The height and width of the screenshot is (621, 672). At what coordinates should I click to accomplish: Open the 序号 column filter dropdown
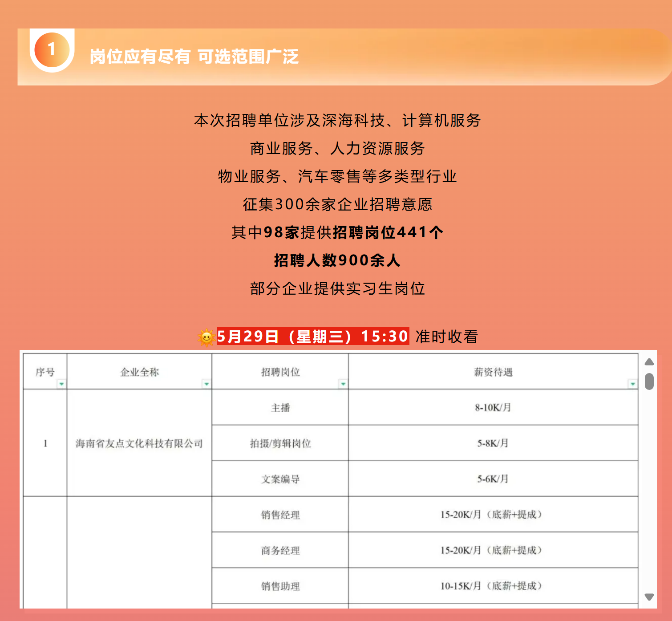61,384
